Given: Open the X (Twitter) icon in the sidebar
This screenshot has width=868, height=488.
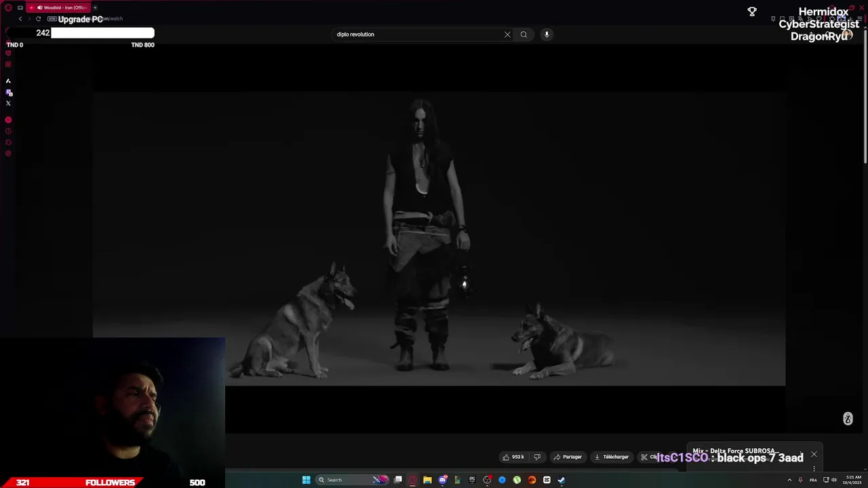Looking at the screenshot, I should click(8, 103).
